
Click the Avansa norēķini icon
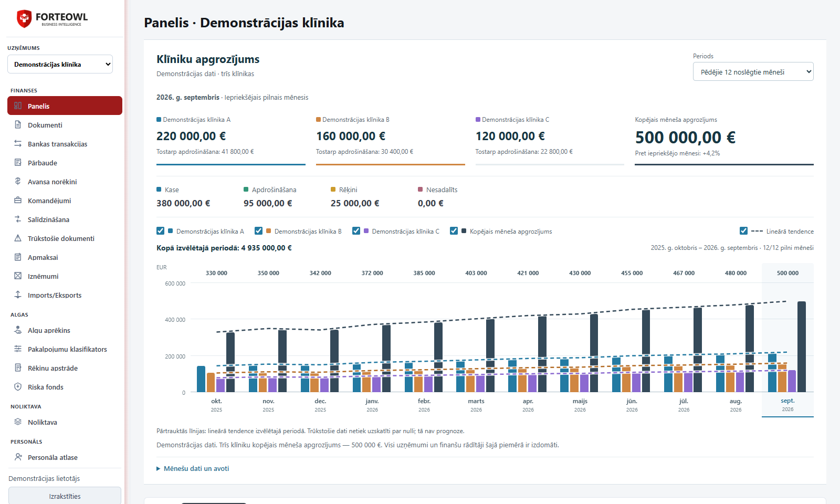(x=18, y=182)
